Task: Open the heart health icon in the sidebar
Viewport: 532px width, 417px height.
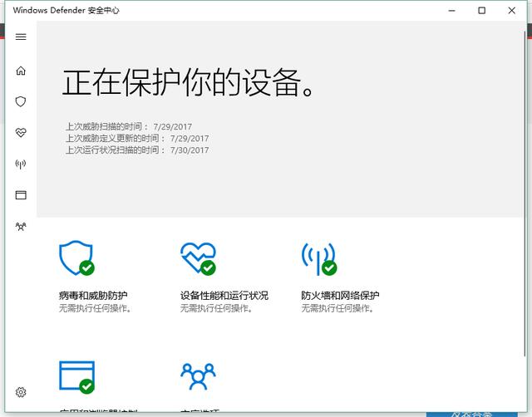Action: (21, 133)
